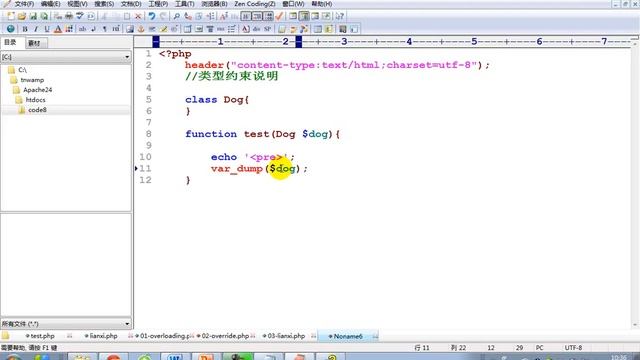Click the UTF-8 encoding in status bar
The height and width of the screenshot is (360, 640).
[573, 348]
